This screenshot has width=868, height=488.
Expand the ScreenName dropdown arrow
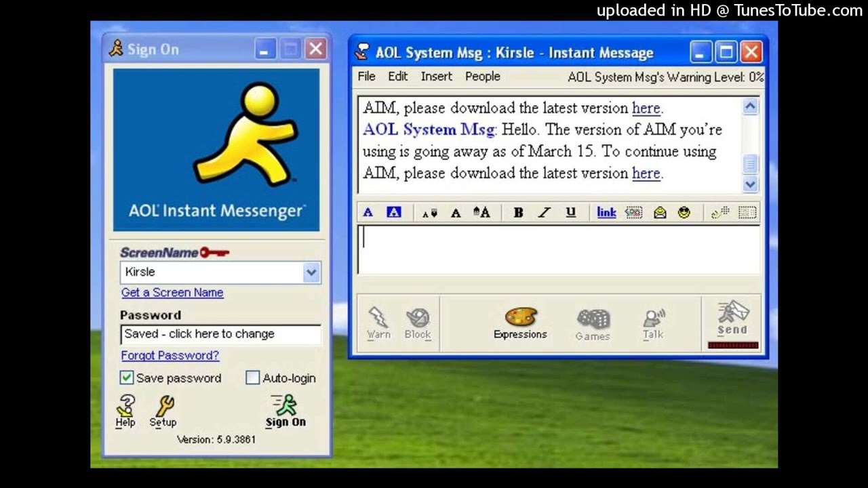[311, 272]
